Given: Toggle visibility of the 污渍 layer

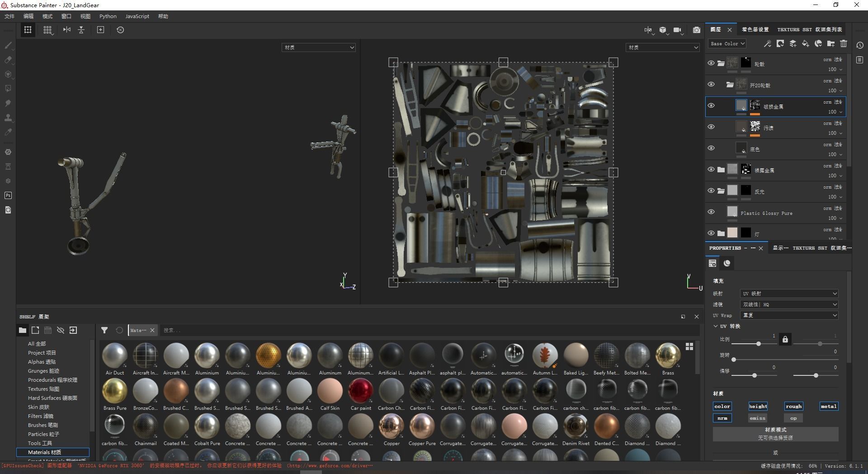Looking at the screenshot, I should pyautogui.click(x=711, y=127).
